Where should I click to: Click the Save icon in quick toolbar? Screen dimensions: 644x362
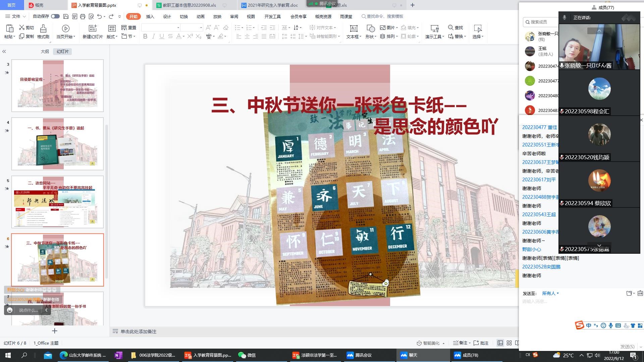[x=66, y=16]
